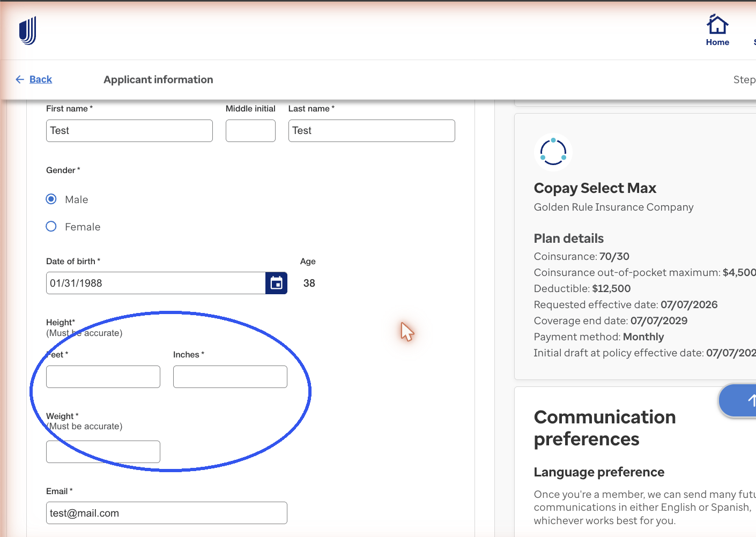Click the Coinsurance 70/30 line
756x537 pixels.
(582, 256)
